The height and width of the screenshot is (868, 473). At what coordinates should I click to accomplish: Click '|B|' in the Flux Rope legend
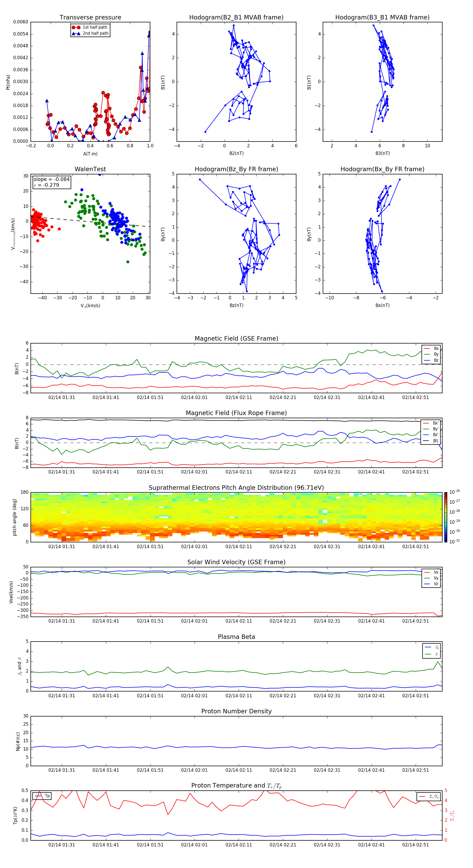click(x=431, y=441)
